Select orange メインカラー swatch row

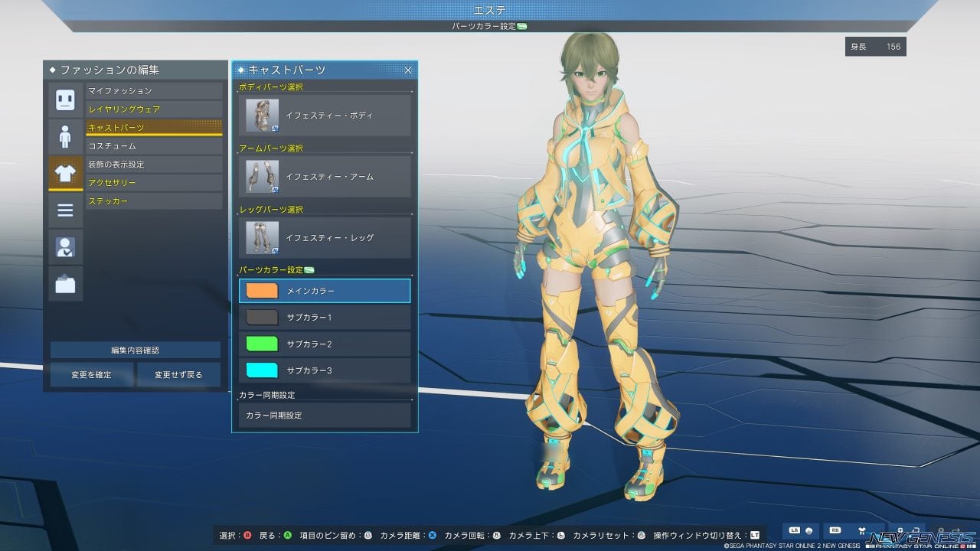pos(325,291)
